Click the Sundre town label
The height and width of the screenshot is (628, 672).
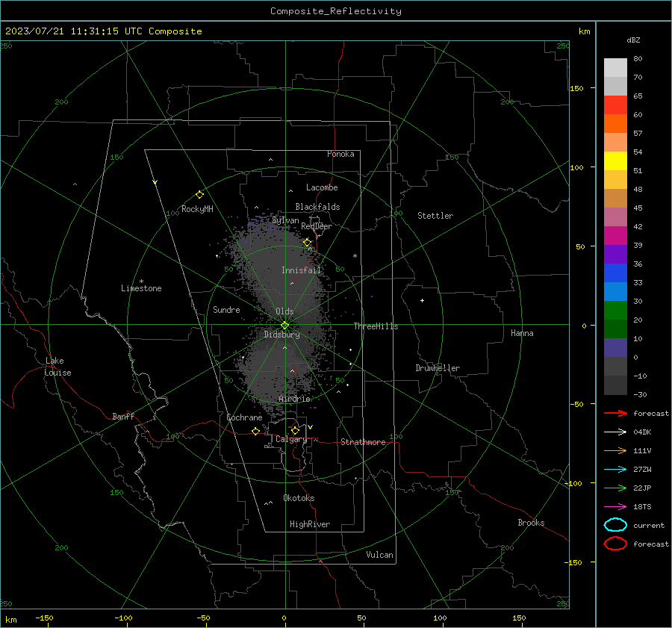point(226,309)
